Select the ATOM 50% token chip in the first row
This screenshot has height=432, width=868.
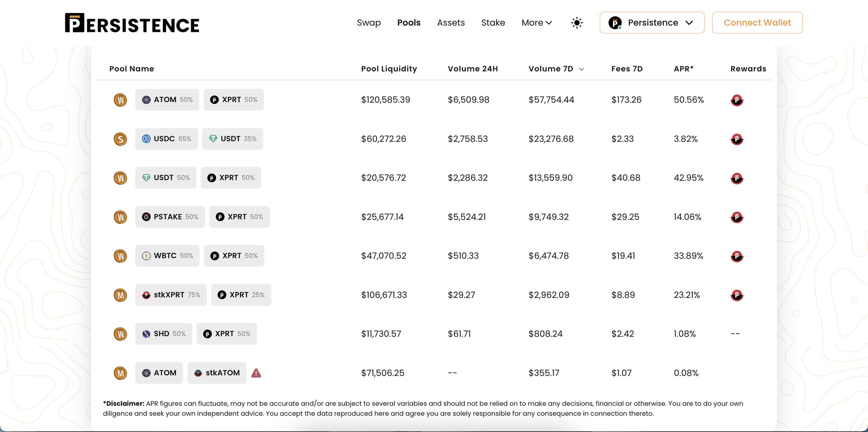[x=167, y=100]
